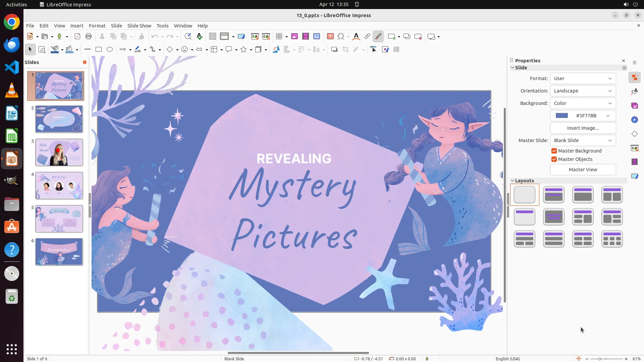Select the Rectangle shape tool
The height and width of the screenshot is (362, 644).
(99, 50)
